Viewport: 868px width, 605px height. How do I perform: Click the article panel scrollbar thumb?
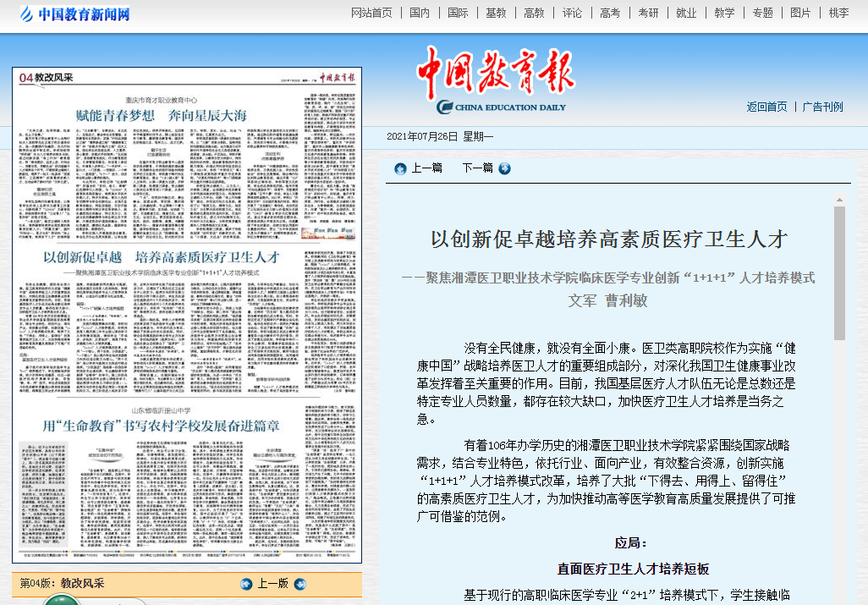(840, 273)
